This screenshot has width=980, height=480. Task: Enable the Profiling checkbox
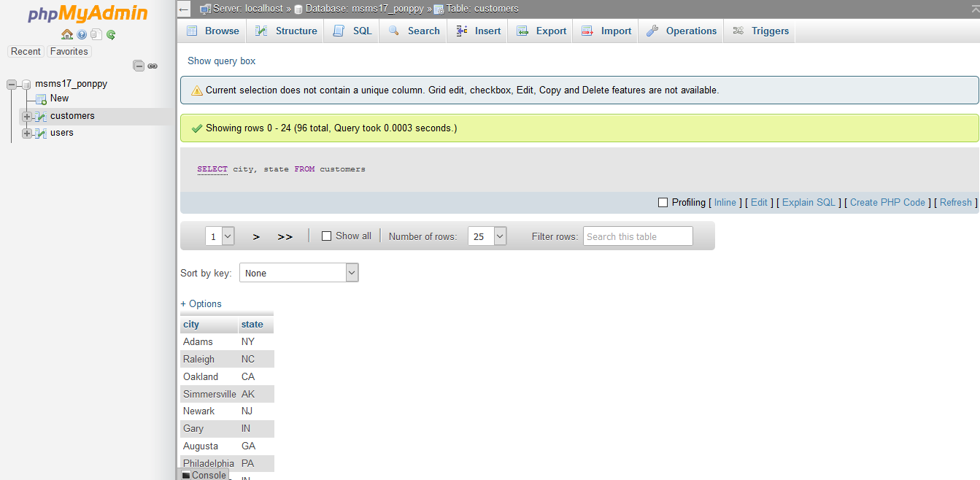(x=663, y=203)
